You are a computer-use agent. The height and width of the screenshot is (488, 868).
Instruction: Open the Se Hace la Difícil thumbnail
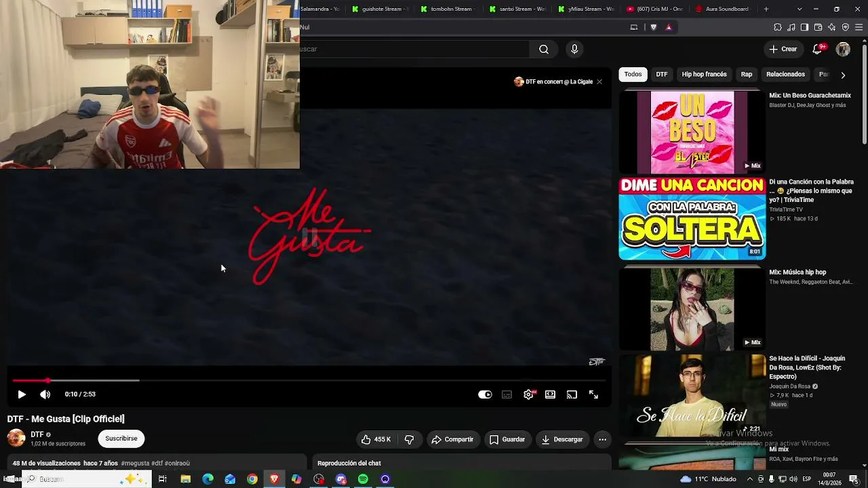click(x=692, y=396)
